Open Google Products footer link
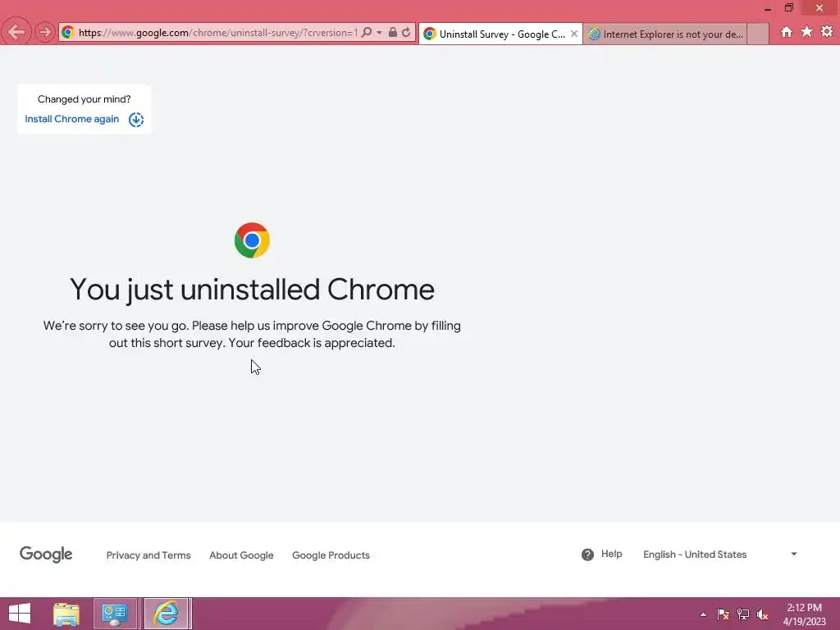This screenshot has height=630, width=840. point(331,555)
